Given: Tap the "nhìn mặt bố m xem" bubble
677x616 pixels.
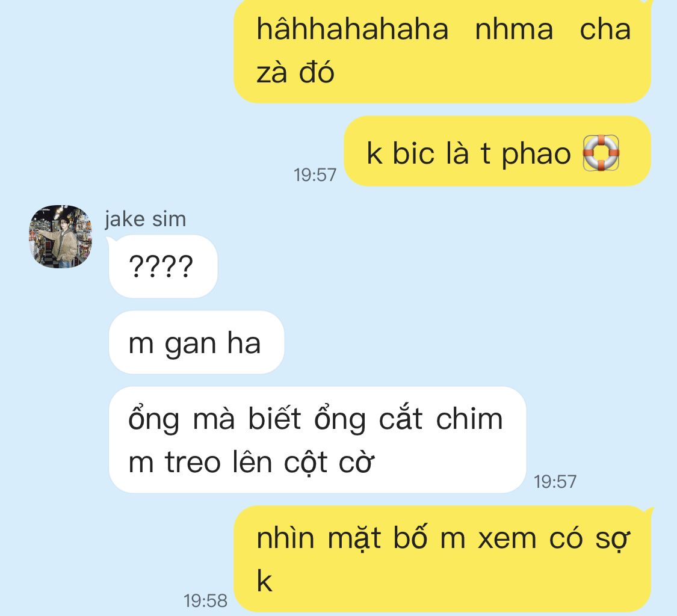Looking at the screenshot, I should (442, 559).
